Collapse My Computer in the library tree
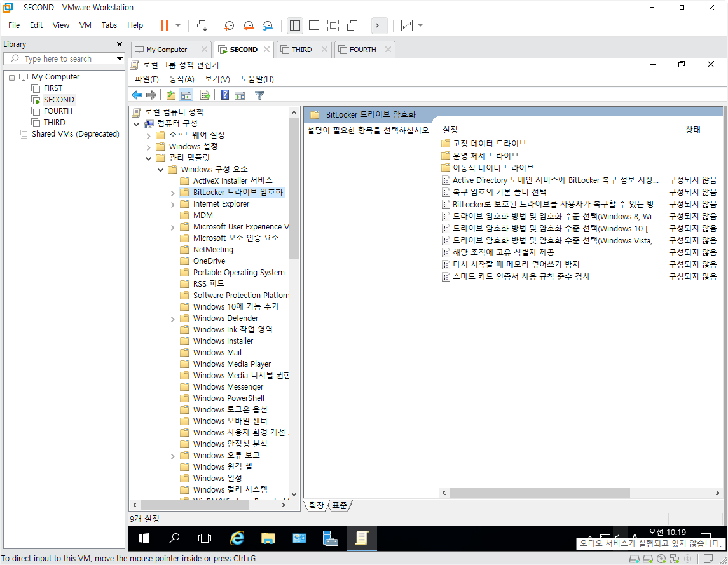The image size is (728, 565). tap(11, 77)
